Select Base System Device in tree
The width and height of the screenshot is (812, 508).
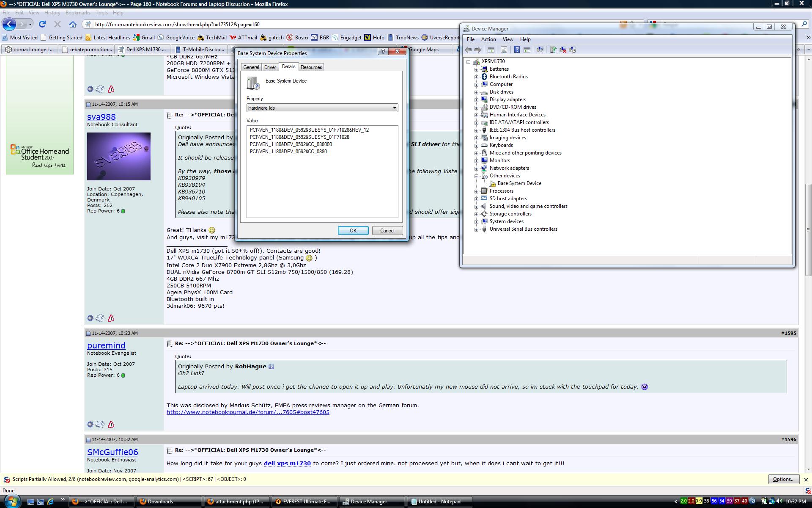pos(519,184)
